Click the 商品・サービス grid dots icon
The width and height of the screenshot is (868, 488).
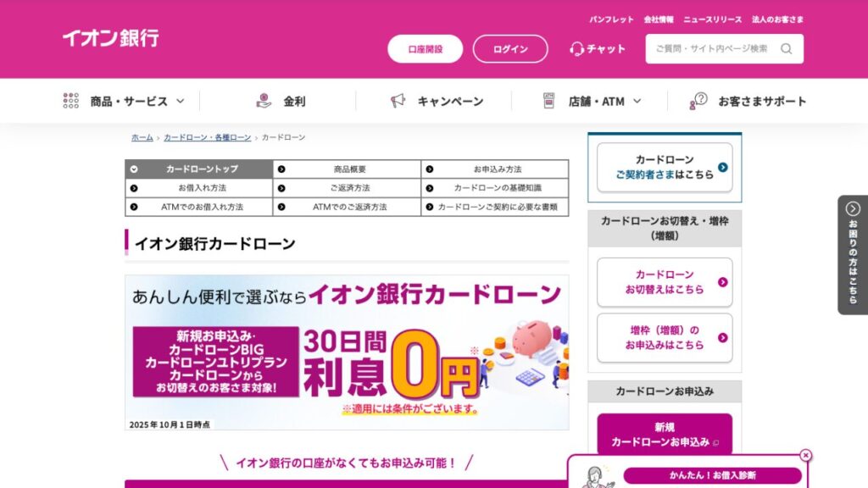pos(68,100)
